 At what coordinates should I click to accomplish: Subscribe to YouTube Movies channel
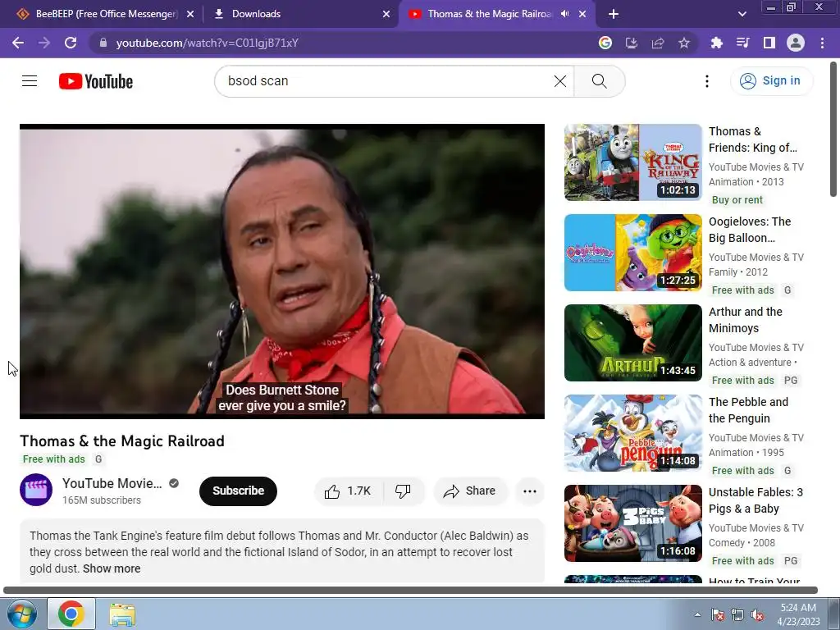[x=239, y=491]
